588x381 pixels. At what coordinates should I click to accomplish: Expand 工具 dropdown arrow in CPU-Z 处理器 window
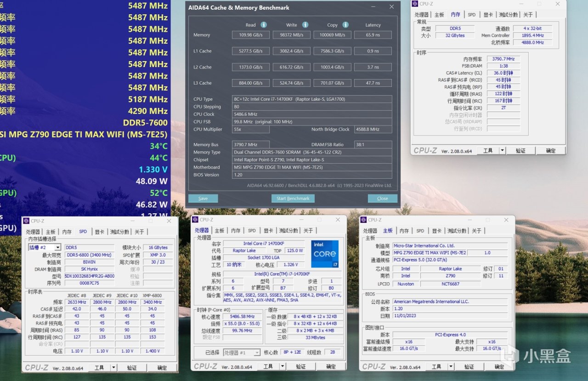tap(283, 366)
